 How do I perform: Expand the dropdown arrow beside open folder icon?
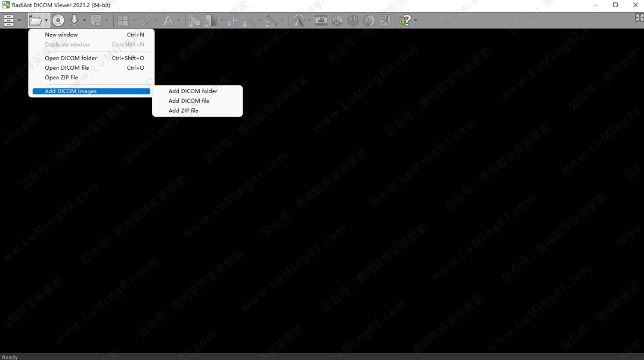(x=46, y=20)
